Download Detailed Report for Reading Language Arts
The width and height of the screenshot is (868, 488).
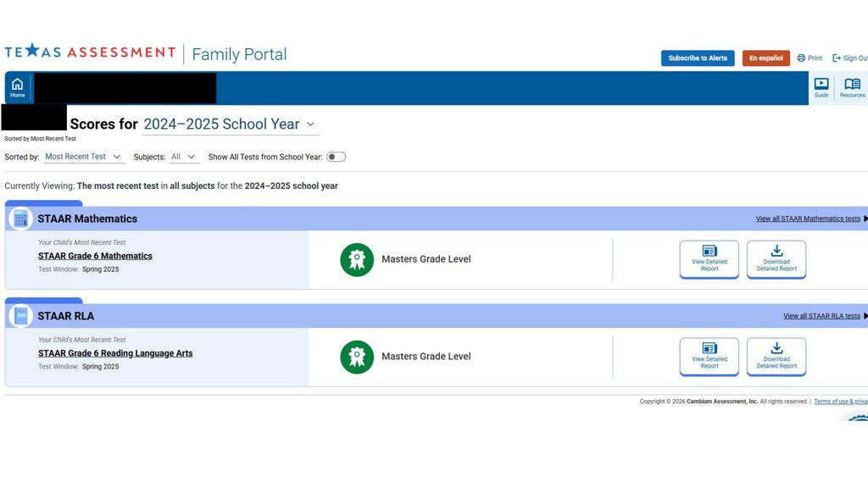tap(776, 357)
